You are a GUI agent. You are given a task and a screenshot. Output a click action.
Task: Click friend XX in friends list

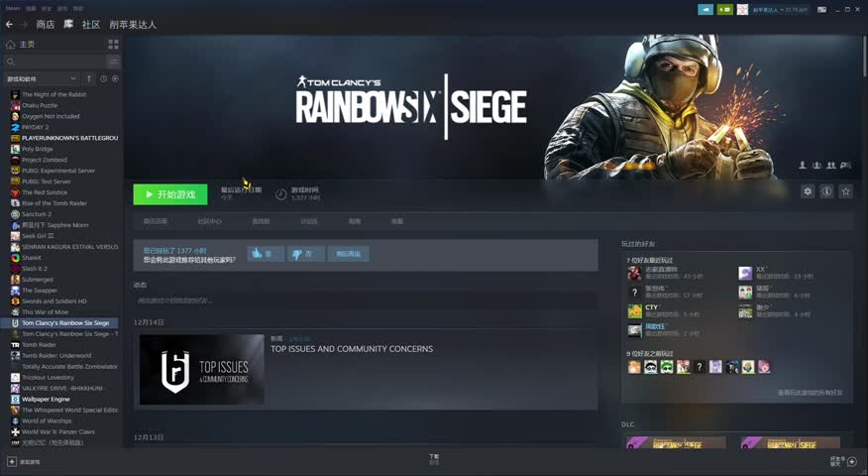point(761,269)
